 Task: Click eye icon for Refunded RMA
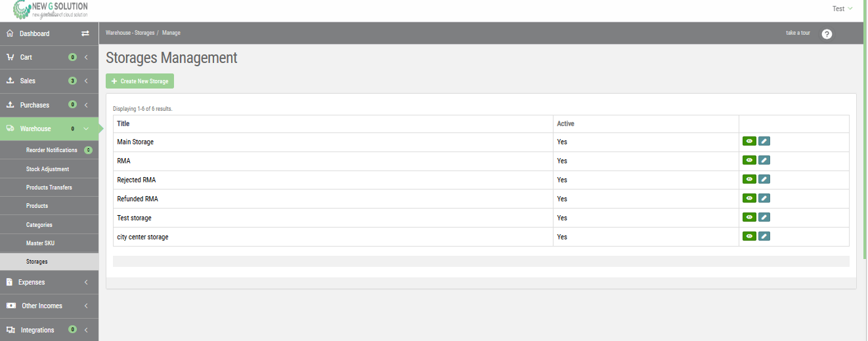coord(749,198)
